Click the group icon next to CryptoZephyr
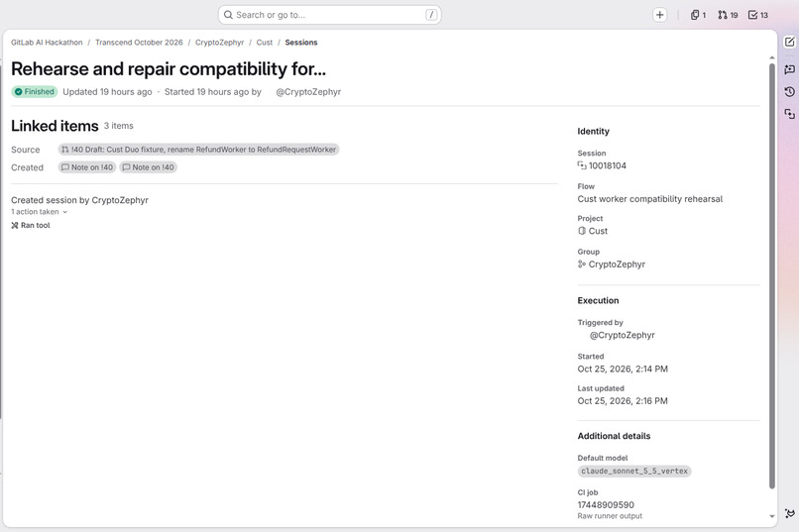This screenshot has width=799, height=532. pos(582,265)
